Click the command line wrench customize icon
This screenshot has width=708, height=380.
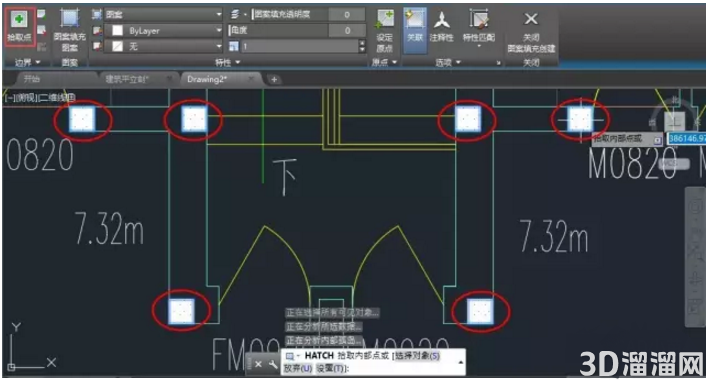coord(273,364)
